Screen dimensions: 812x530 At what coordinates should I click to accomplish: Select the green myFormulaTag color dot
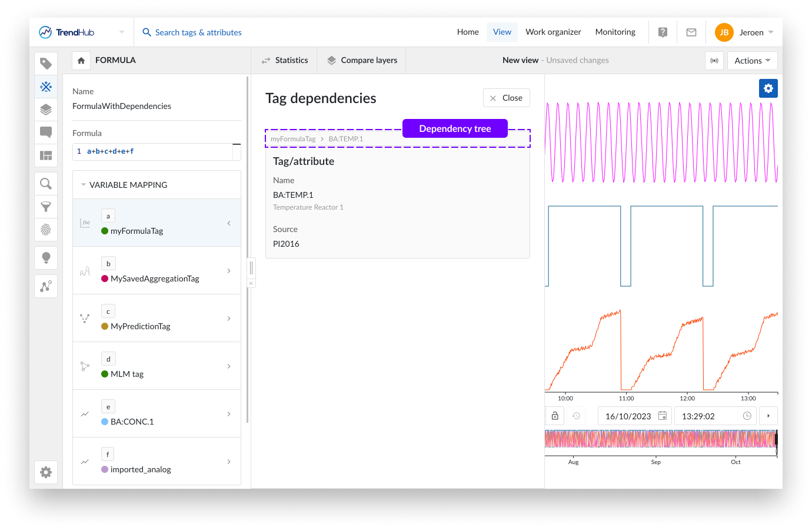point(105,231)
